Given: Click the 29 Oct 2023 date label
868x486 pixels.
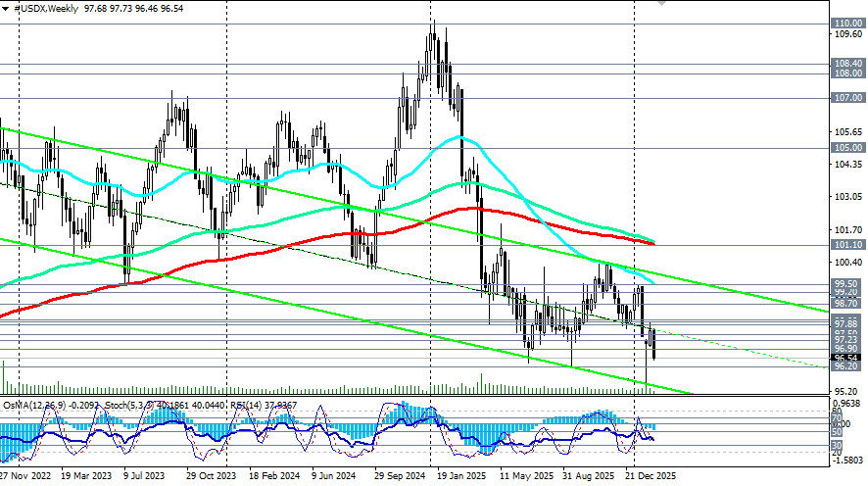Looking at the screenshot, I should tap(211, 475).
